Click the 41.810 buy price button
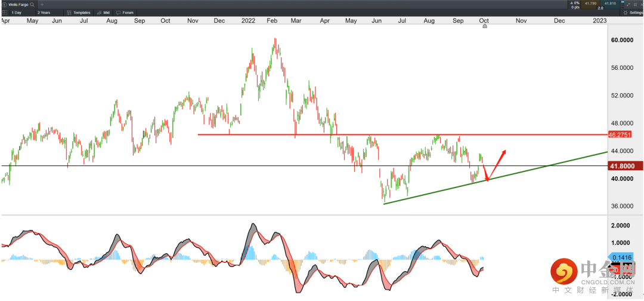The height and width of the screenshot is (301, 644). point(611,5)
